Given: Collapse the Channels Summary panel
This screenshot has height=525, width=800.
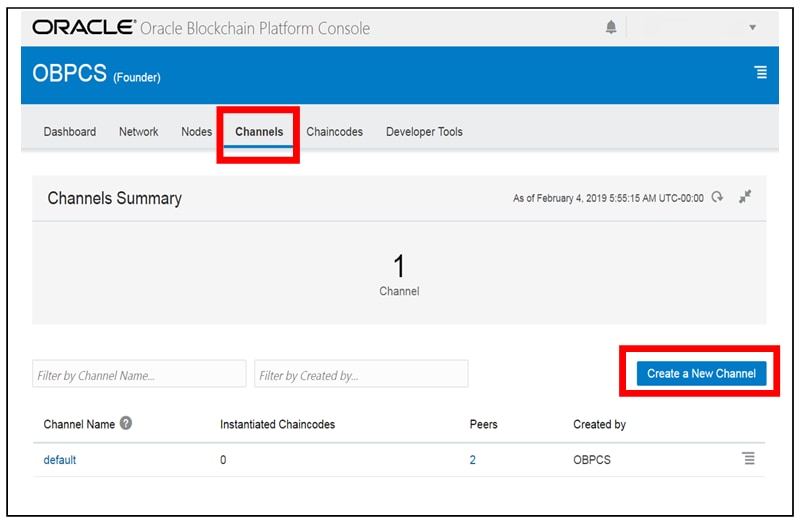Looking at the screenshot, I should tap(745, 197).
